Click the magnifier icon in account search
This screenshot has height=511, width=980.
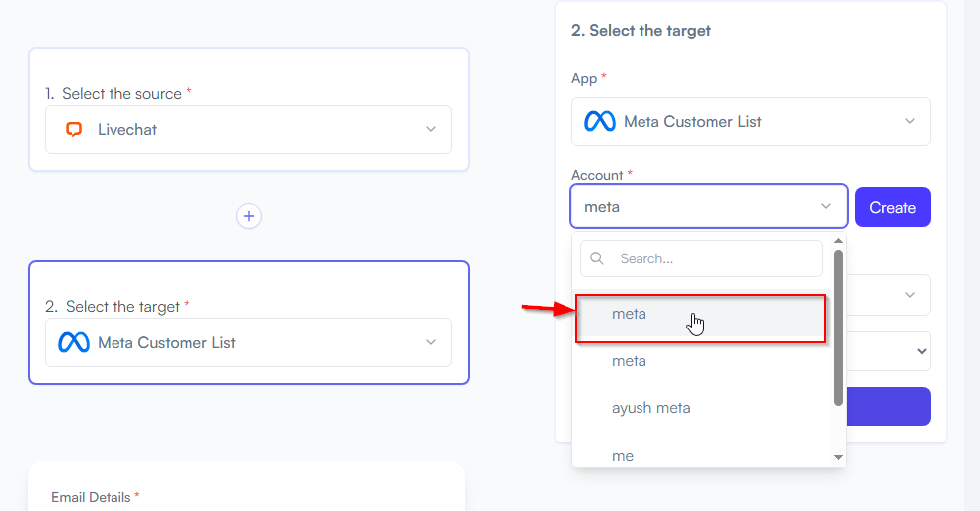(x=597, y=258)
